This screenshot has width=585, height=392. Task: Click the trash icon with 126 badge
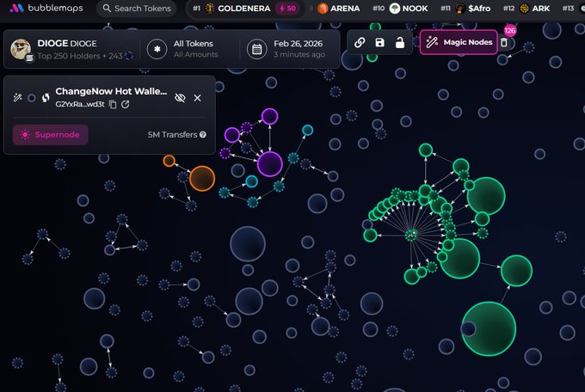(x=504, y=42)
